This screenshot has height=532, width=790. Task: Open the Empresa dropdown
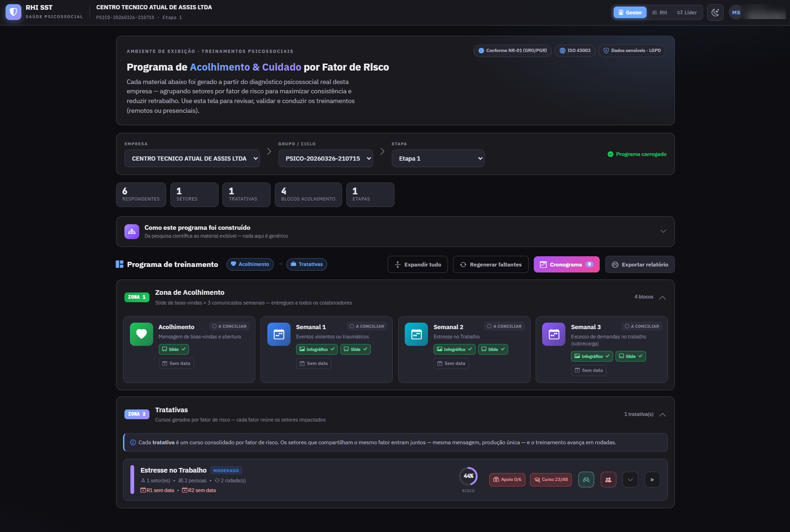(x=192, y=158)
